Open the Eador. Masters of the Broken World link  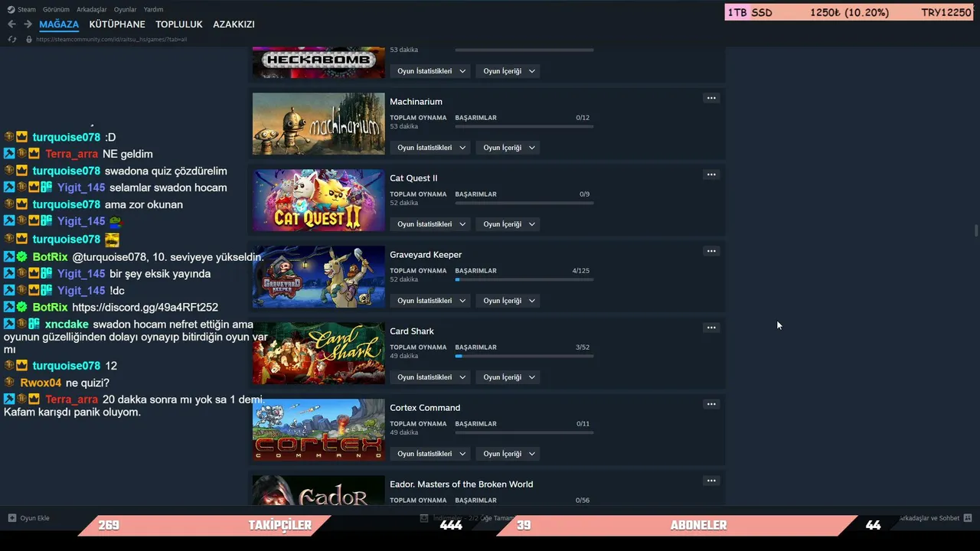point(461,484)
